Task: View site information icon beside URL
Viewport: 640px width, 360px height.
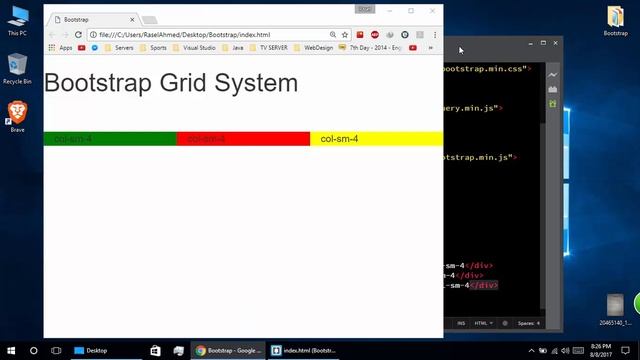Action: [93, 35]
